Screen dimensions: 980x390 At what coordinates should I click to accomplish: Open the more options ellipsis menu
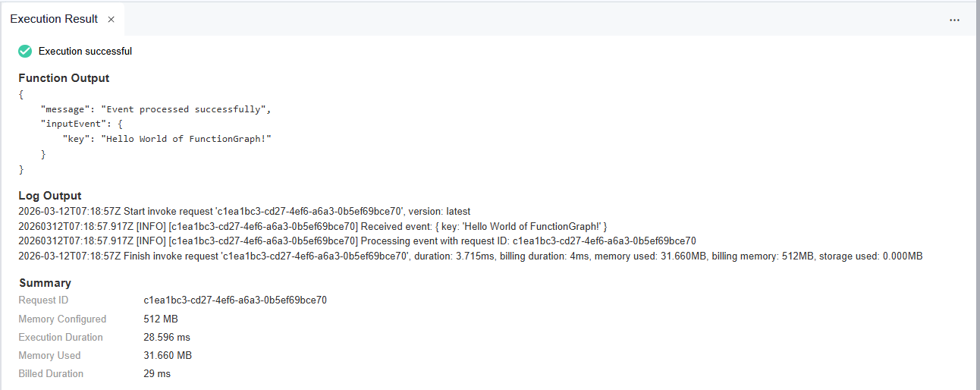pos(954,20)
